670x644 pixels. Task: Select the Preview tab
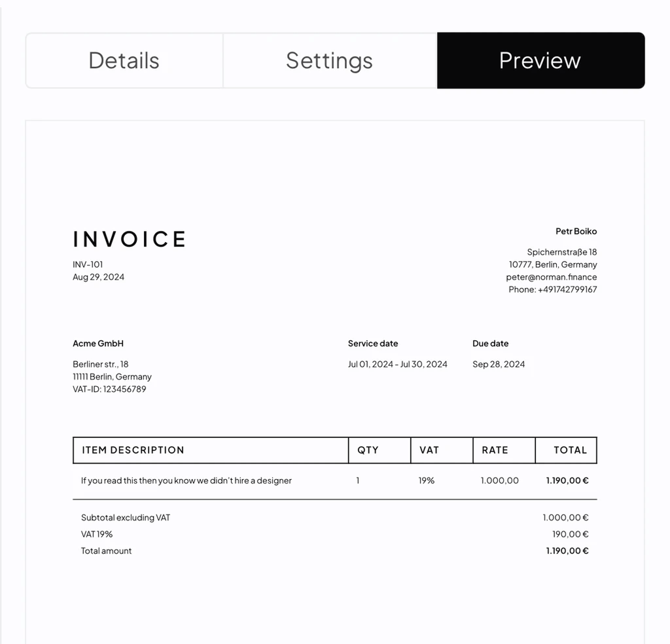(x=540, y=61)
